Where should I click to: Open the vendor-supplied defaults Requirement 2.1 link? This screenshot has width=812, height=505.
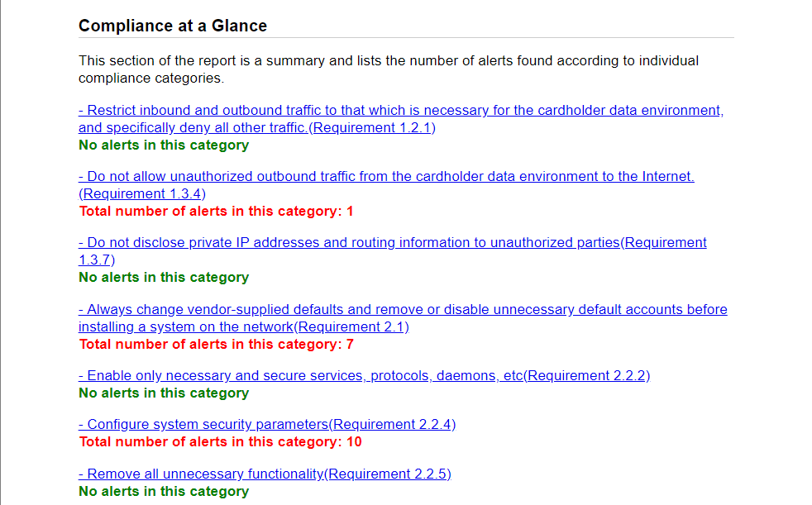[403, 317]
